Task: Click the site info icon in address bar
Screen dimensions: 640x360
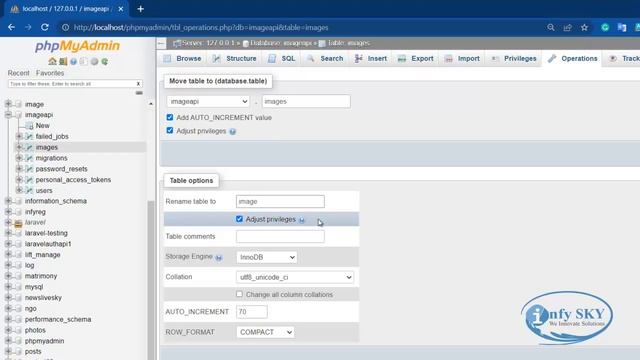Action: pyautogui.click(x=65, y=27)
